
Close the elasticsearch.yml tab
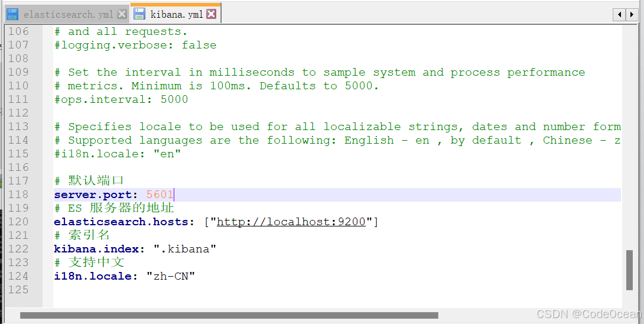pyautogui.click(x=122, y=14)
